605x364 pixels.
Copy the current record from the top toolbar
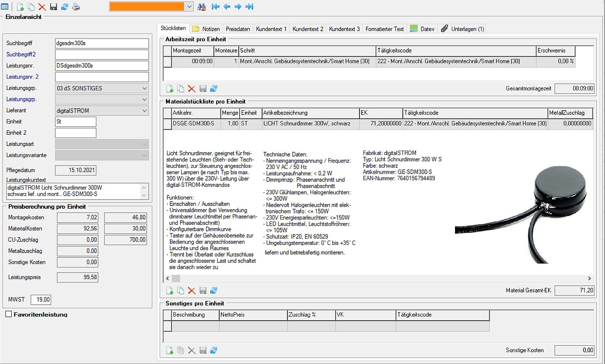pyautogui.click(x=31, y=7)
